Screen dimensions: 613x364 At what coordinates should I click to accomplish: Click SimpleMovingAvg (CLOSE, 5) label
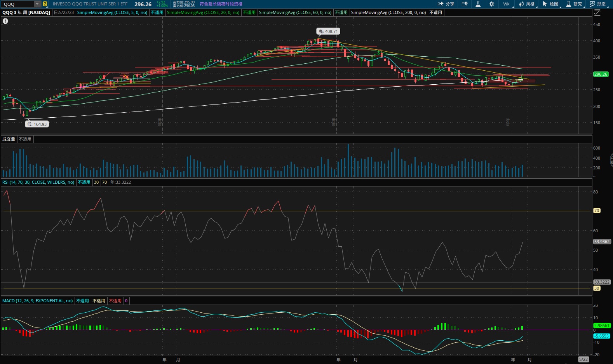tap(112, 12)
